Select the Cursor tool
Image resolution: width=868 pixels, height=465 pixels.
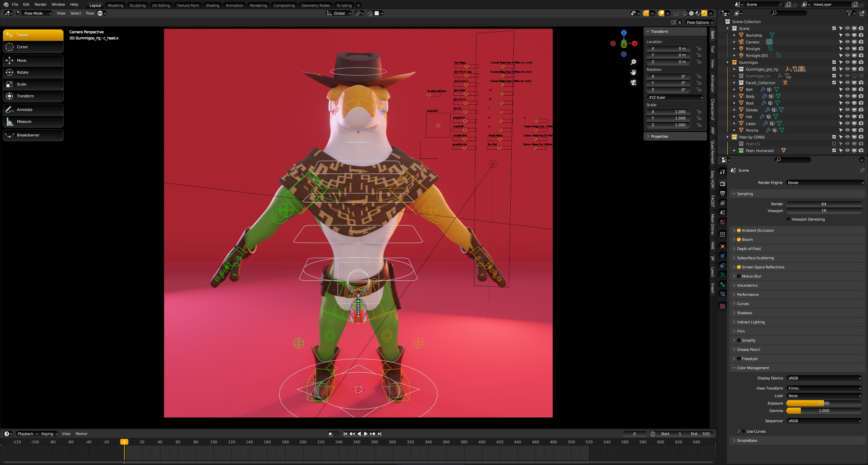(33, 47)
